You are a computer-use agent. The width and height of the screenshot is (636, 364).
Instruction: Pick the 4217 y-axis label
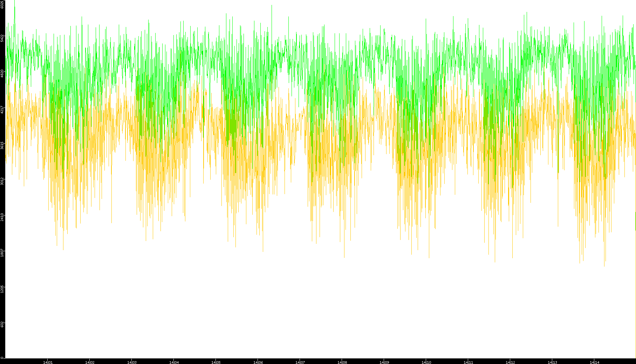pos(2,110)
